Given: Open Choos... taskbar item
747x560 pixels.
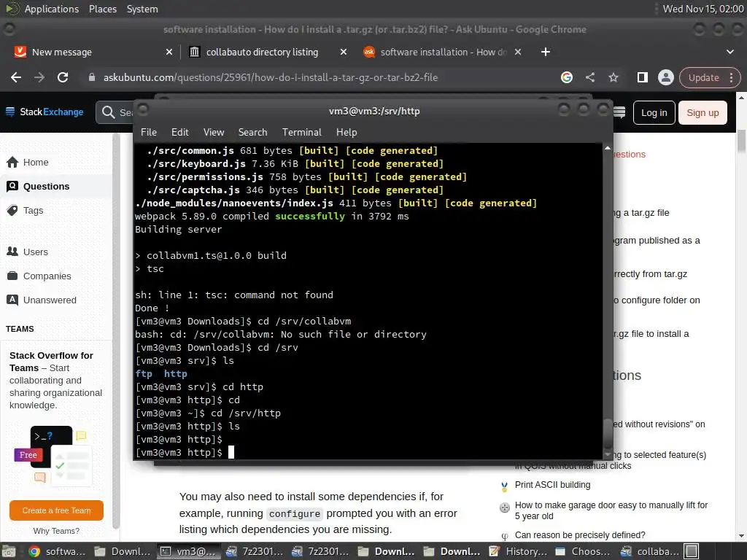Looking at the screenshot, I should [583, 551].
